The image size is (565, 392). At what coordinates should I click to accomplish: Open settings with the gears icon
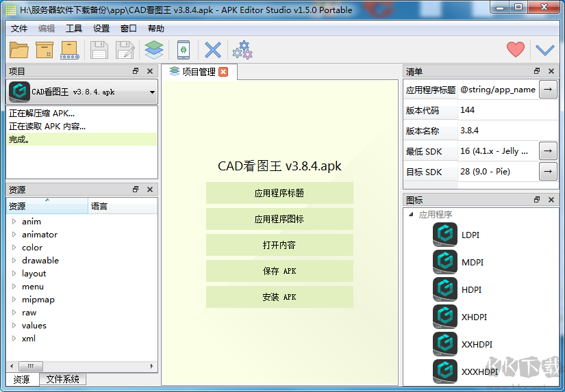pyautogui.click(x=242, y=50)
